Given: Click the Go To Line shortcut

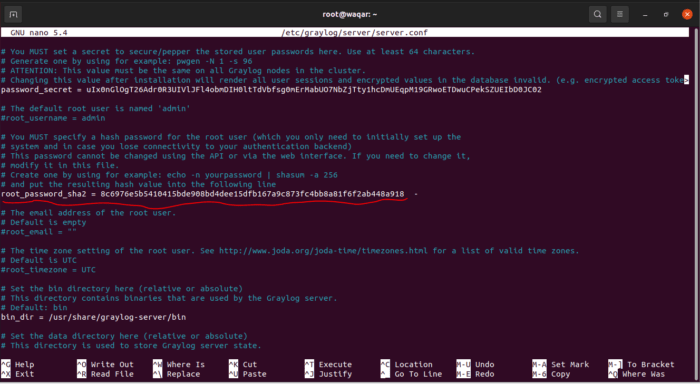Looking at the screenshot, I should [412, 374].
